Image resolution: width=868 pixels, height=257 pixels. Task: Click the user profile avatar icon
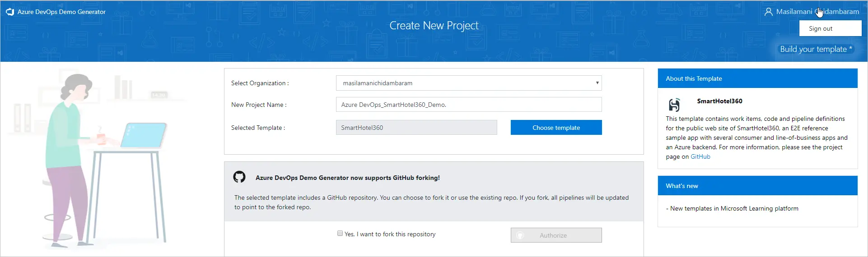(768, 12)
